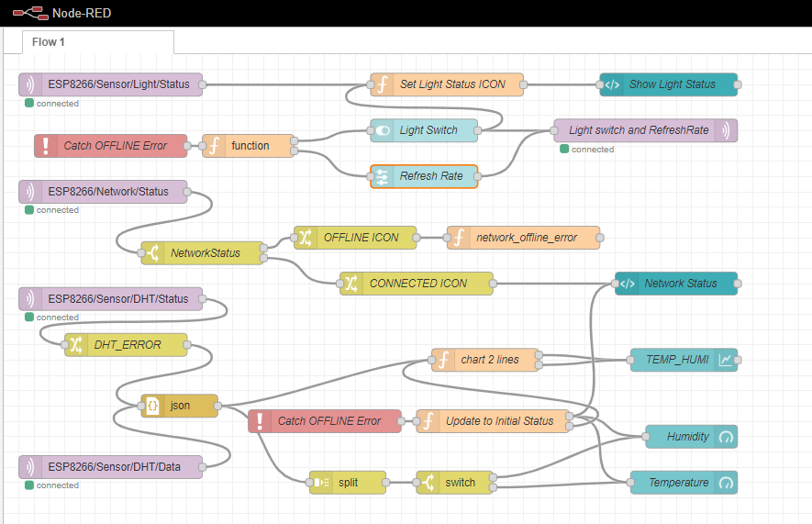Click output port of ESP8266/Sensor/Light/Status node
Image resolution: width=812 pixels, height=524 pixels.
tap(203, 84)
